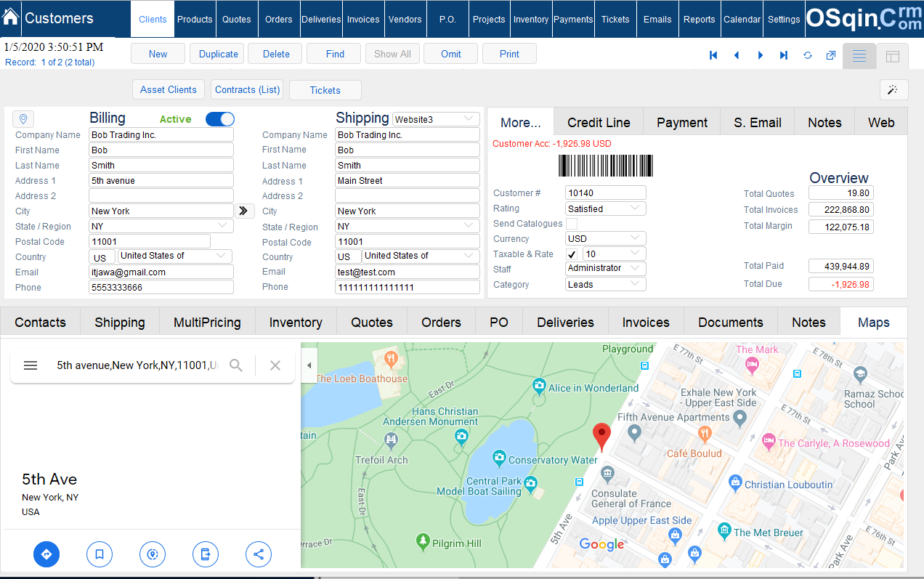Uncheck the Taxable checkbox
This screenshot has width=924, height=579.
click(x=572, y=254)
